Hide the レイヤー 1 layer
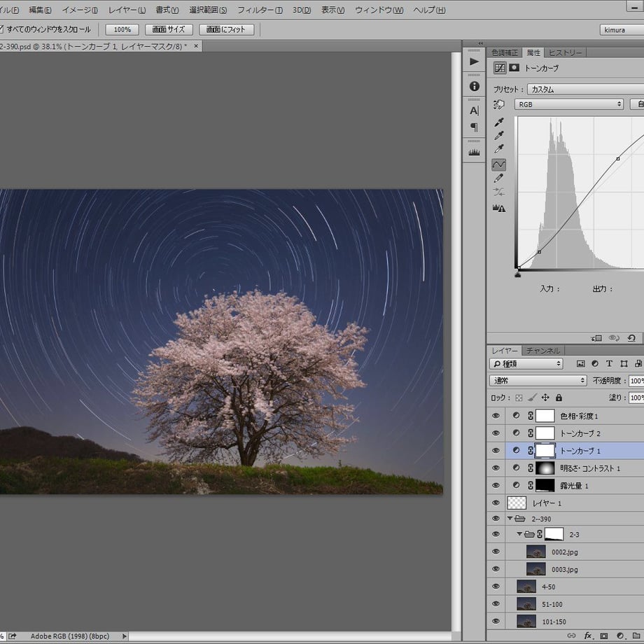The width and height of the screenshot is (644, 644). pos(496,503)
